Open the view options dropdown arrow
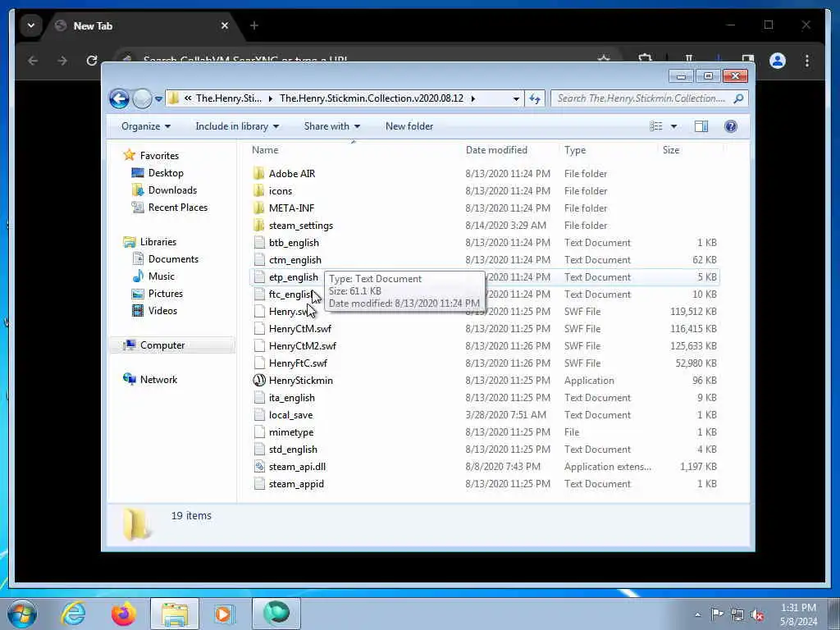This screenshot has width=840, height=630. (674, 126)
